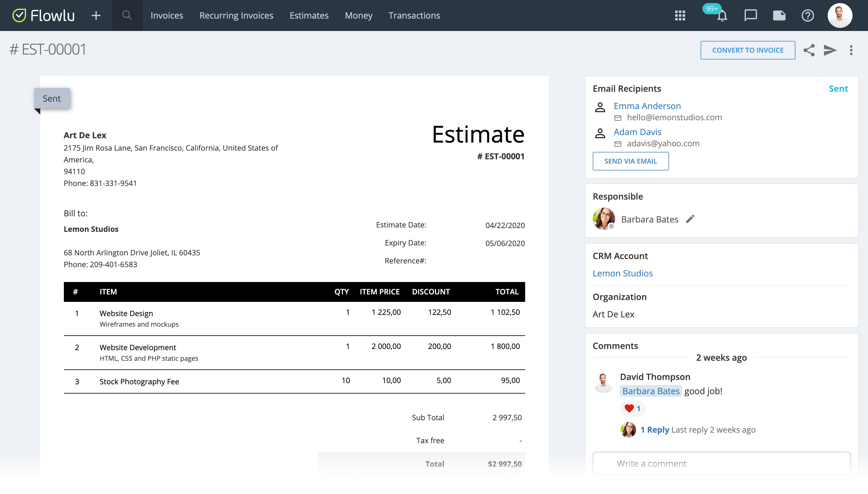Select Stock Photography Fee row

(294, 382)
